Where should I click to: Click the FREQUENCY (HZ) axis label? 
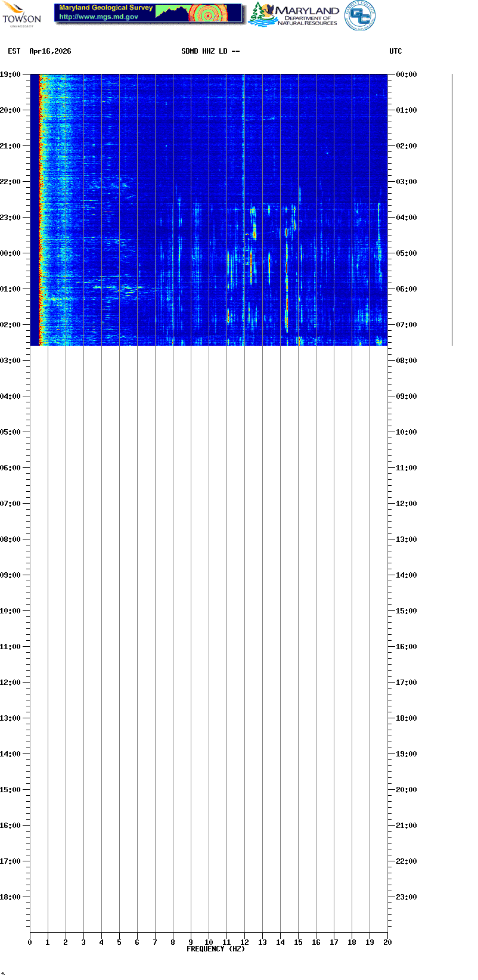(x=216, y=948)
